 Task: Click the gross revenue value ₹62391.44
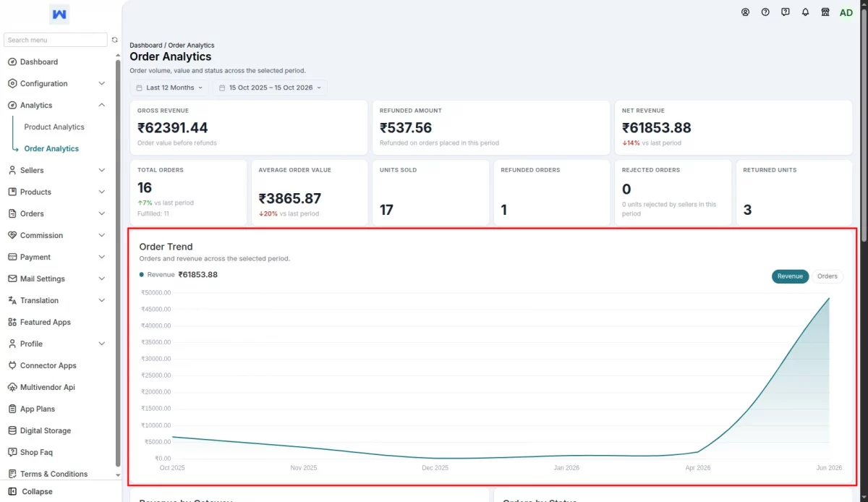[x=173, y=128]
